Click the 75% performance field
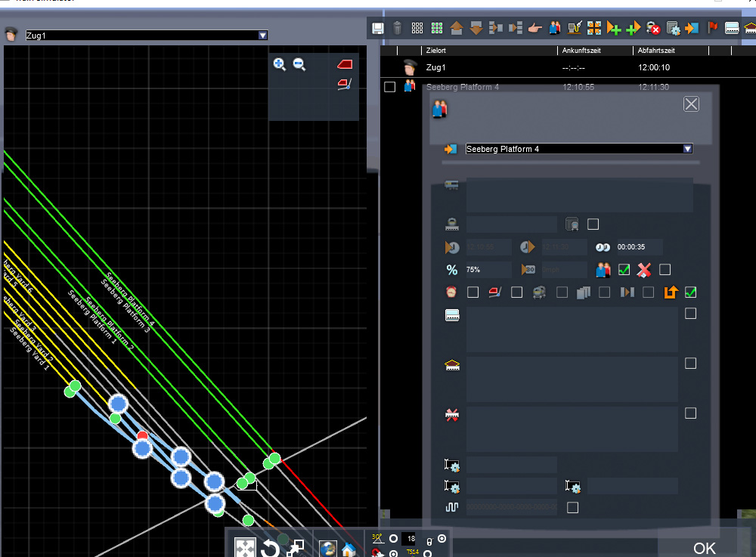The height and width of the screenshot is (557, 756). click(488, 269)
